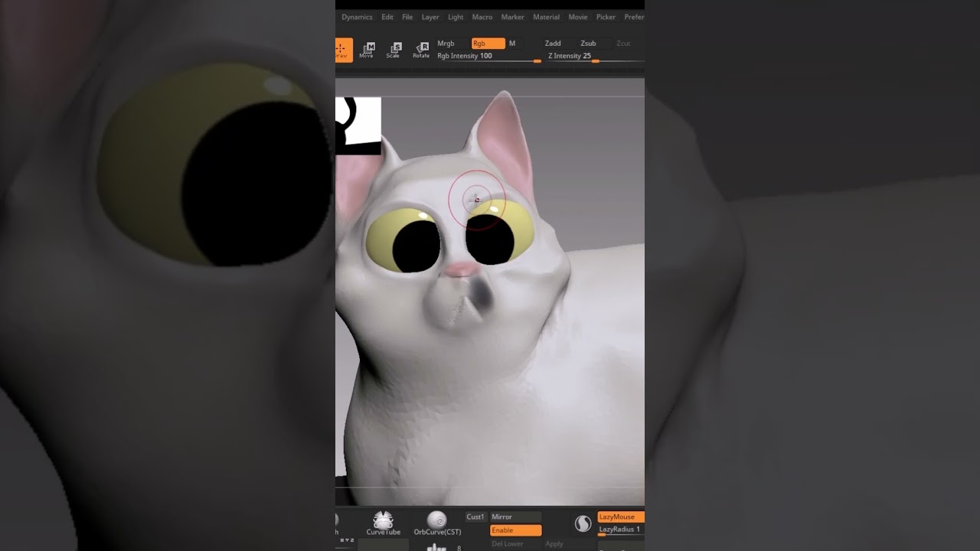Enable Zadd sculpt mode
The width and height of the screenshot is (980, 551).
tap(553, 44)
